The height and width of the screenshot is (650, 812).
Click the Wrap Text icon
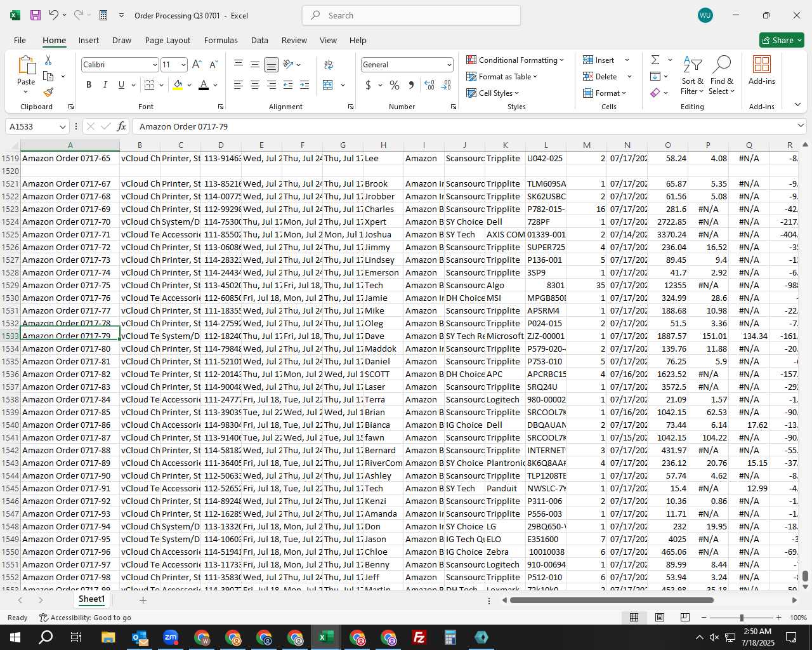coord(329,64)
